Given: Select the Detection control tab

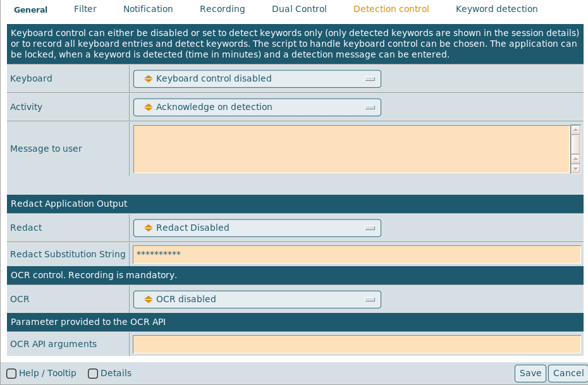Looking at the screenshot, I should 391,9.
